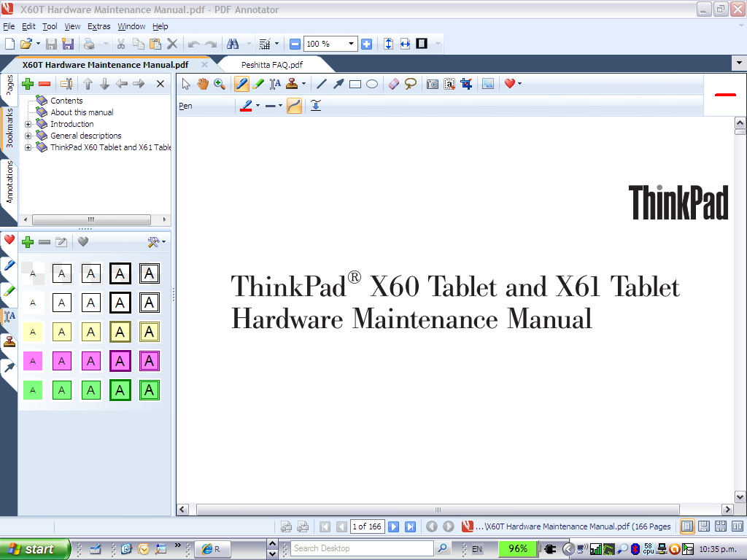This screenshot has height=560, width=747.
Task: Click the Print icon in main toolbar
Action: [x=89, y=44]
